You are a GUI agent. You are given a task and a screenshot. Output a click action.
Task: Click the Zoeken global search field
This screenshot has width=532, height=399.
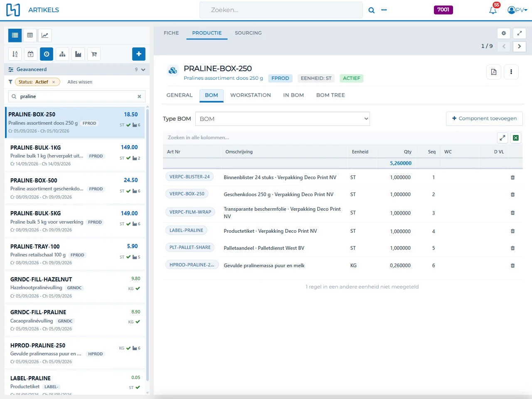point(281,10)
